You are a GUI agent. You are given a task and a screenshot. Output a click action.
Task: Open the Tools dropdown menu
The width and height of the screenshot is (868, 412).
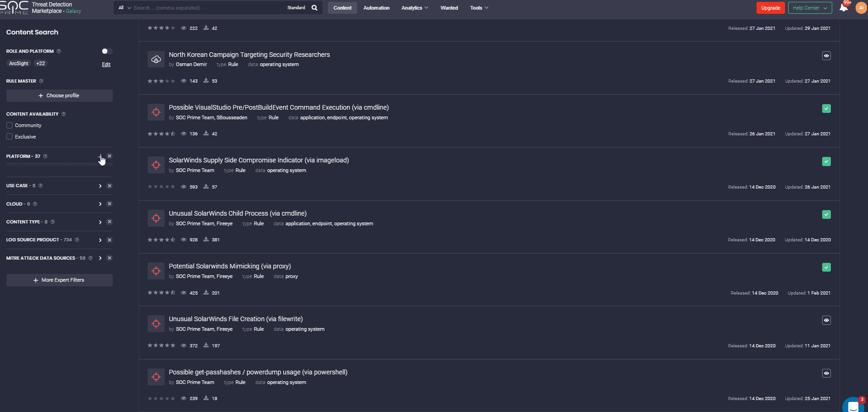(x=479, y=8)
